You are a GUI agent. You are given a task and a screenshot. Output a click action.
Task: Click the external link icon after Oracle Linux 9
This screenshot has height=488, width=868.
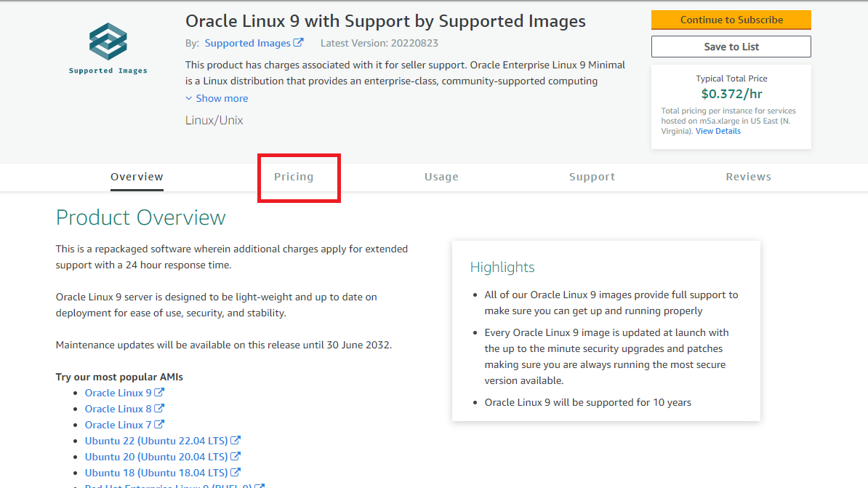click(x=159, y=392)
